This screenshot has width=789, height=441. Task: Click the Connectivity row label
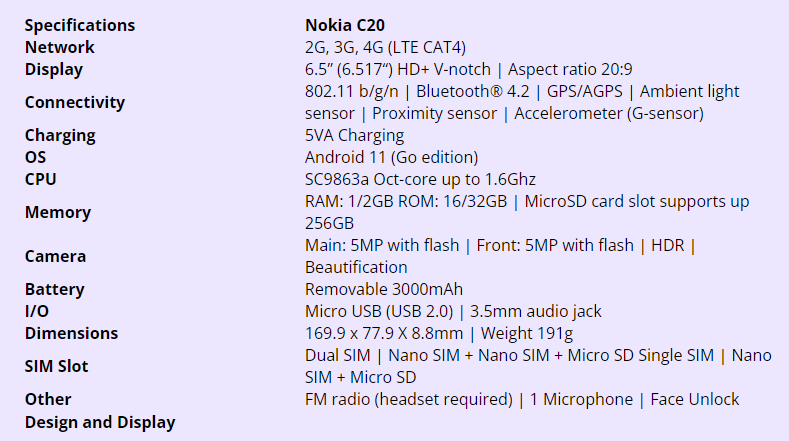click(x=75, y=102)
